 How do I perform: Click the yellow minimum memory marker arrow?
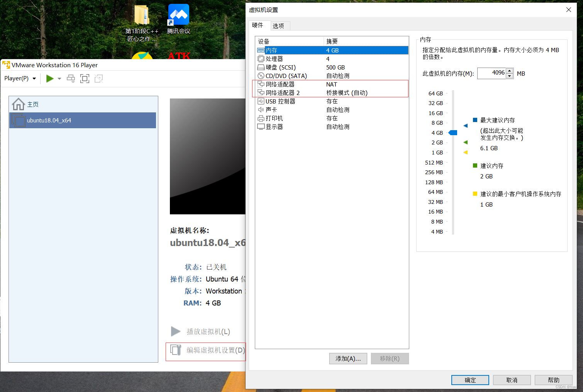point(466,152)
